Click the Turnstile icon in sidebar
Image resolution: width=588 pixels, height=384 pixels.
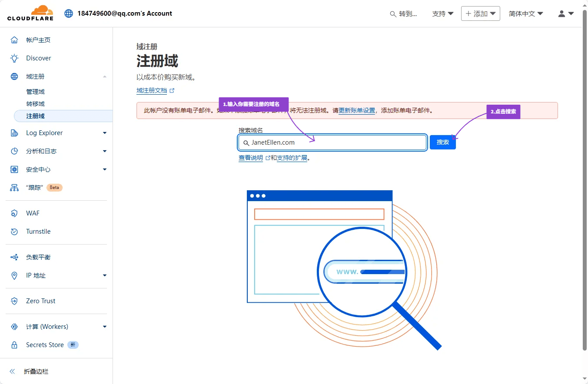click(14, 232)
